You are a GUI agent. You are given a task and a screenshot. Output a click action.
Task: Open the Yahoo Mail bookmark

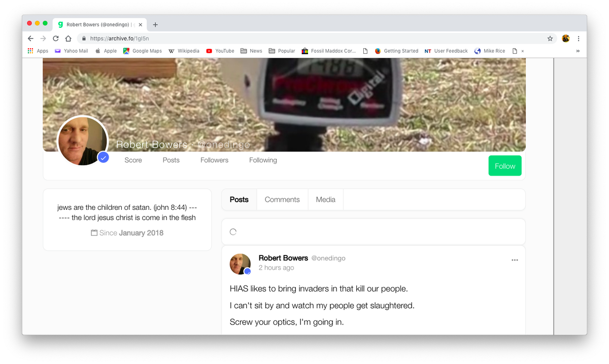(x=72, y=51)
